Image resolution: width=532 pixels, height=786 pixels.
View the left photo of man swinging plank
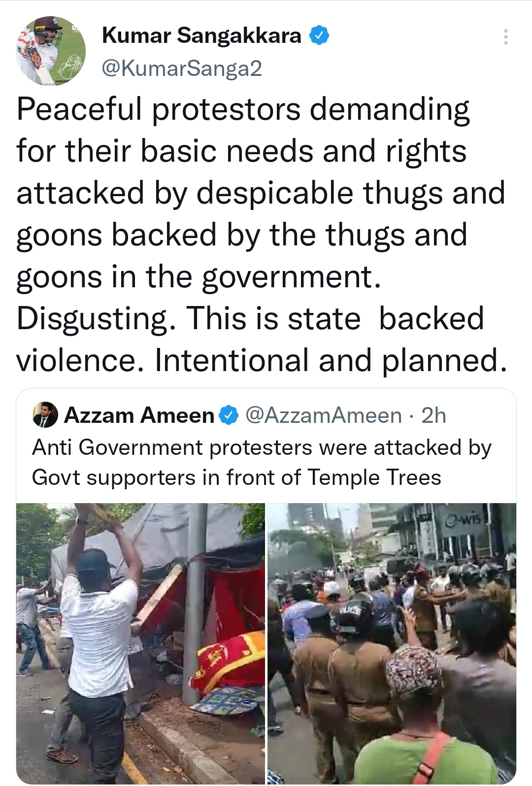click(140, 643)
